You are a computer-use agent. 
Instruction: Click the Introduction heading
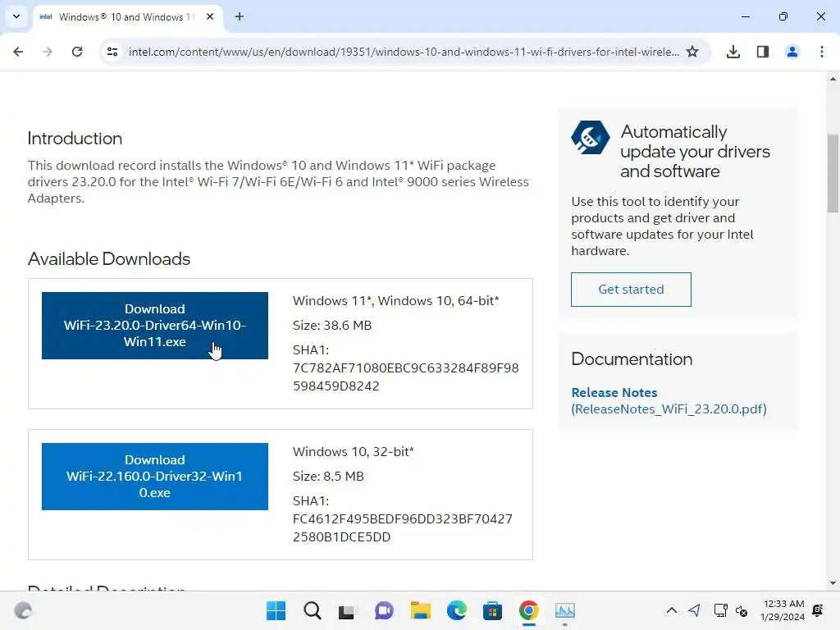[75, 138]
